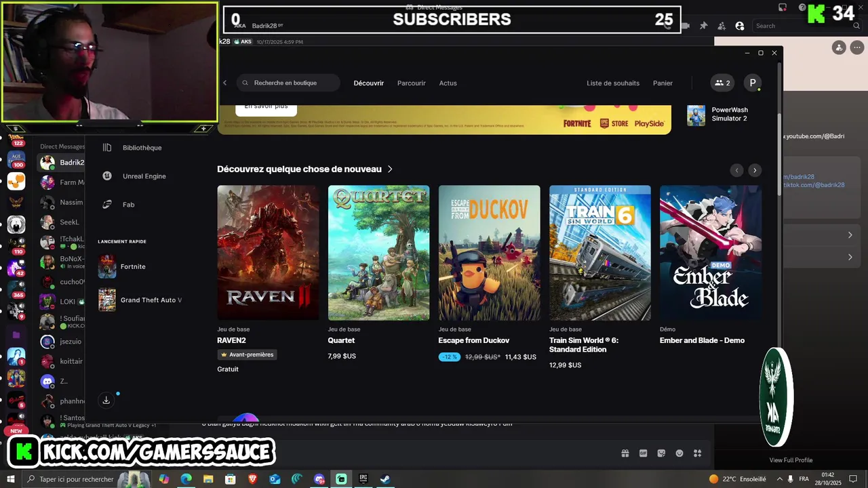Open the Discord sticker picker
The image size is (868, 488).
(x=661, y=453)
